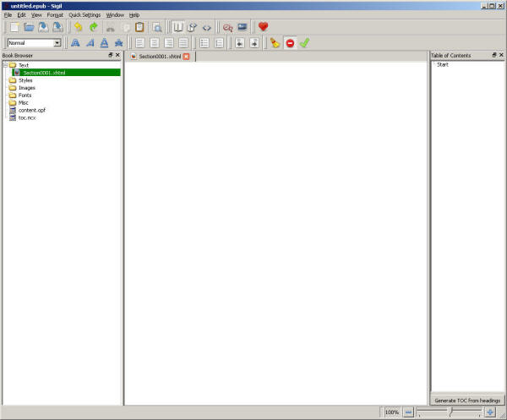Screen dimensions: 507x420
Task: Align text to the left
Action: point(140,43)
